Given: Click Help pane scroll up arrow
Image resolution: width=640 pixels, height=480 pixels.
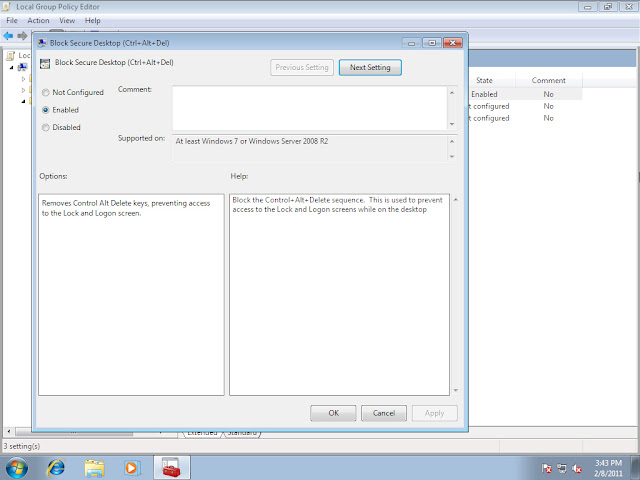Looking at the screenshot, I should coord(456,200).
